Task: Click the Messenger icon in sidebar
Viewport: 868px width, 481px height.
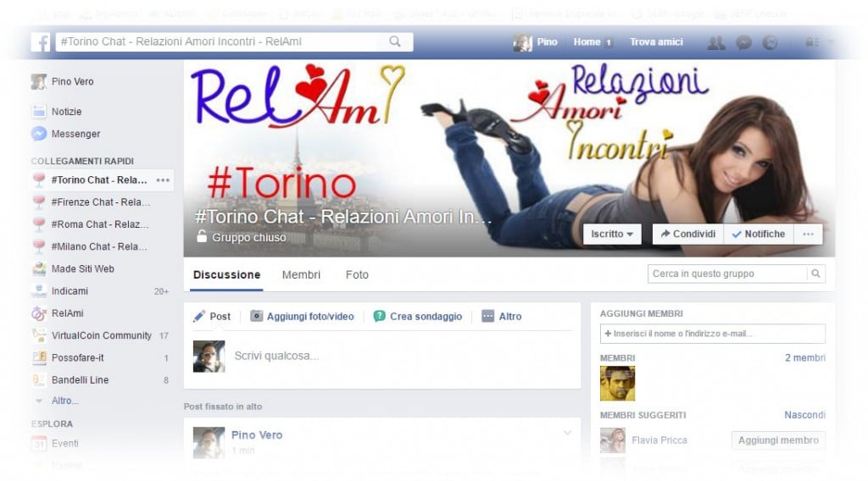Action: click(x=39, y=134)
